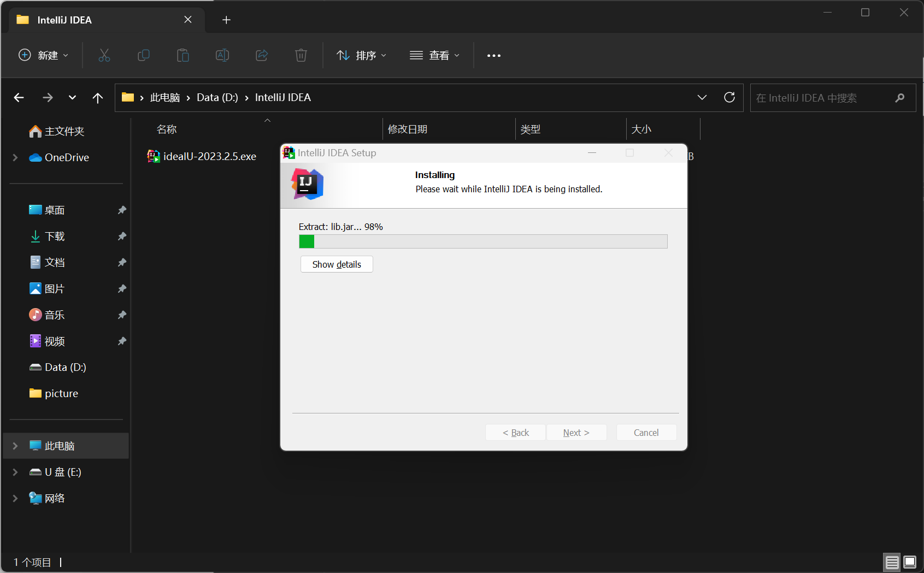Viewport: 924px width, 573px height.
Task: Switch to large icons view in status bar
Action: point(910,562)
